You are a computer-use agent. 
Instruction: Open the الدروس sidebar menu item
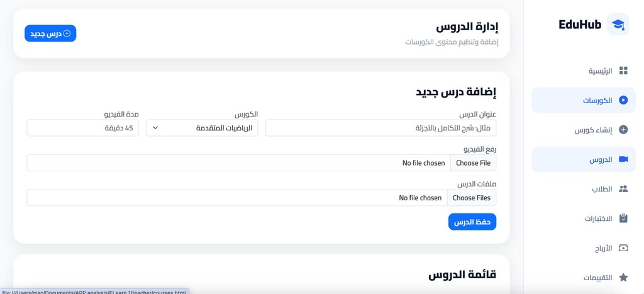(584, 159)
